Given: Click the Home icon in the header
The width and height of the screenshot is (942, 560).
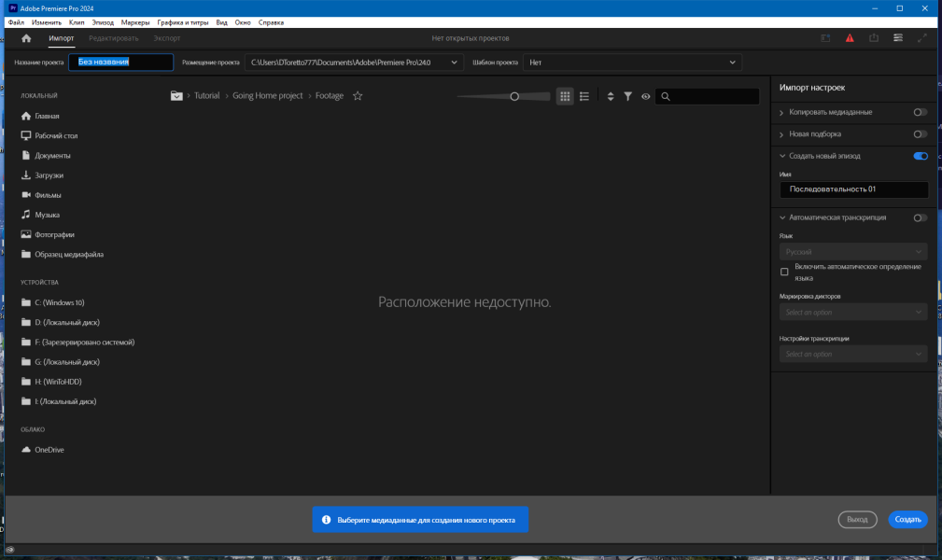Looking at the screenshot, I should click(26, 38).
